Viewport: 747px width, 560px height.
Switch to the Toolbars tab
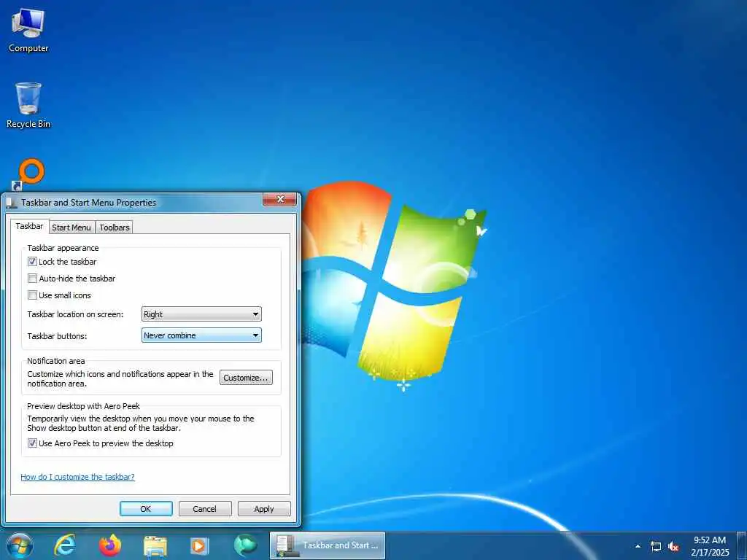(115, 227)
